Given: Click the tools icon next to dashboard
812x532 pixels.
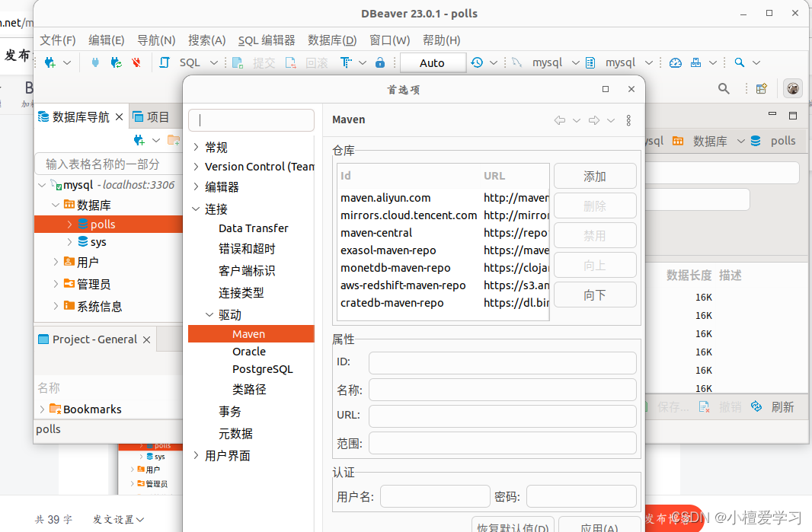Looking at the screenshot, I should pos(696,62).
